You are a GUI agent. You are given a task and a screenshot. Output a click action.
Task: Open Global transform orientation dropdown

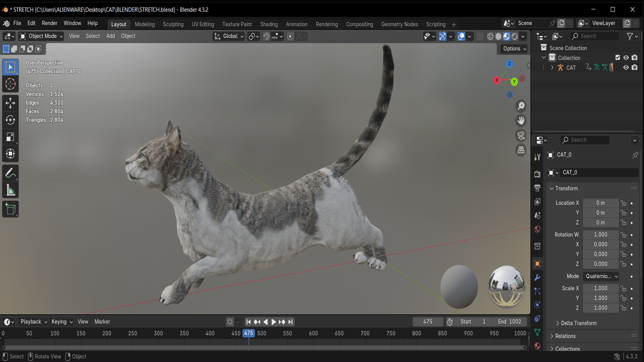(x=228, y=36)
